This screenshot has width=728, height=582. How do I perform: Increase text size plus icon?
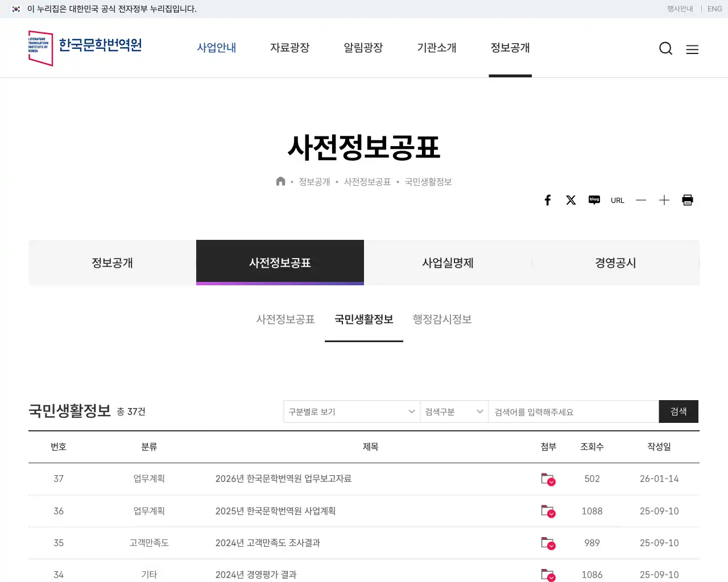664,200
